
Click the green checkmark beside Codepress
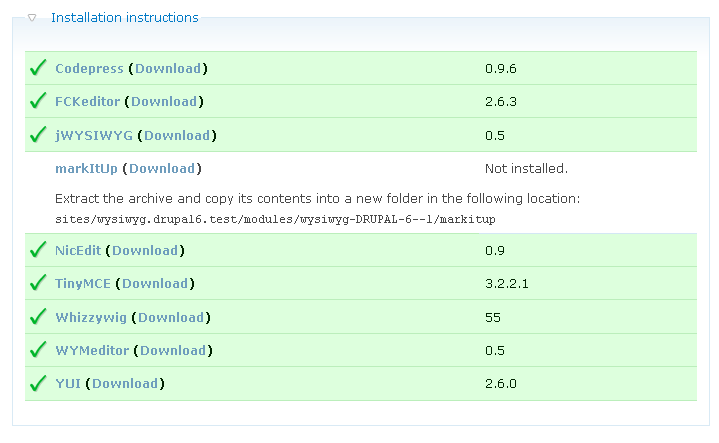click(x=38, y=67)
